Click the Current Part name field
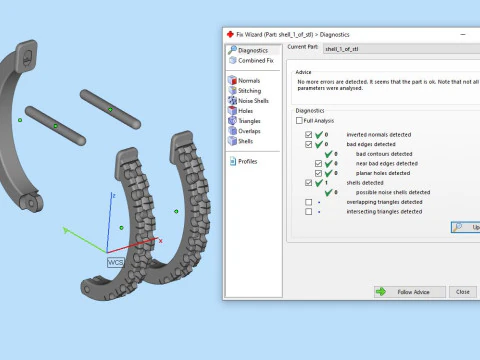 [x=402, y=49]
